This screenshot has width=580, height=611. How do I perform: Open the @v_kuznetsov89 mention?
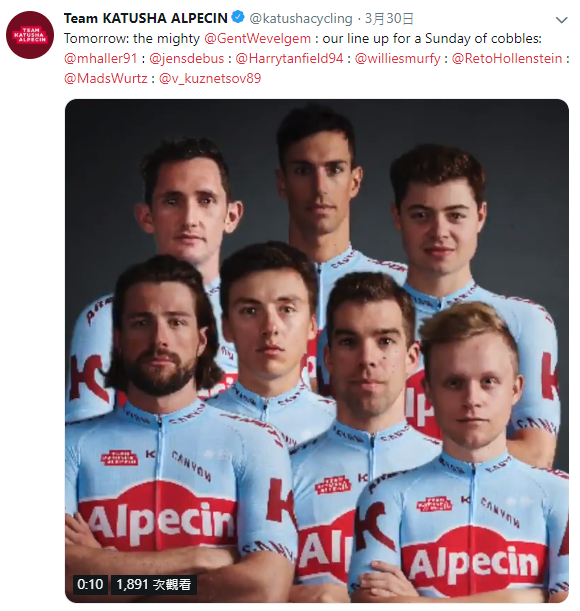point(210,78)
